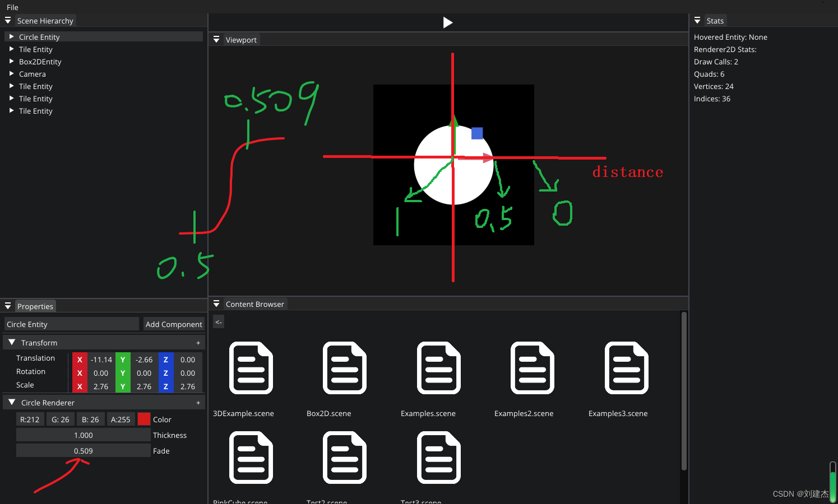This screenshot has width=838, height=504.
Task: Expand the Camera node in Scene Hierarchy
Action: tap(12, 73)
